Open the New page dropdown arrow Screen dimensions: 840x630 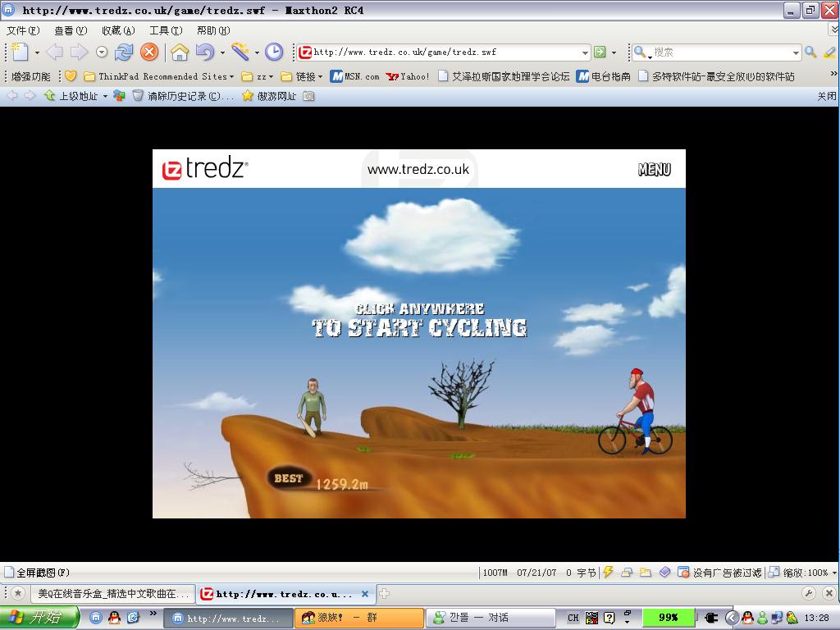(37, 52)
